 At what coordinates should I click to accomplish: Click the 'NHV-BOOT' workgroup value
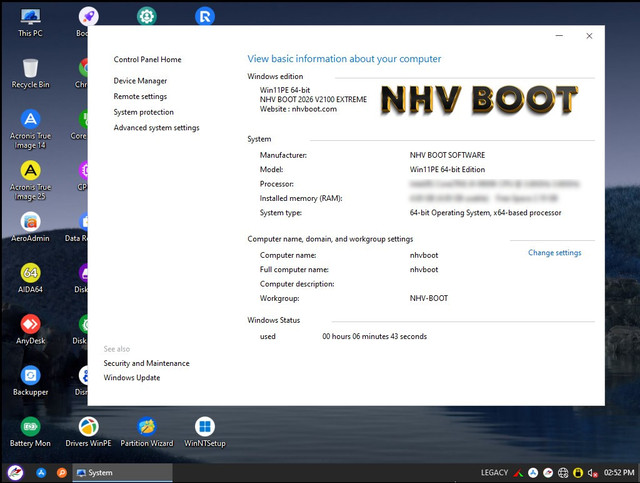429,298
